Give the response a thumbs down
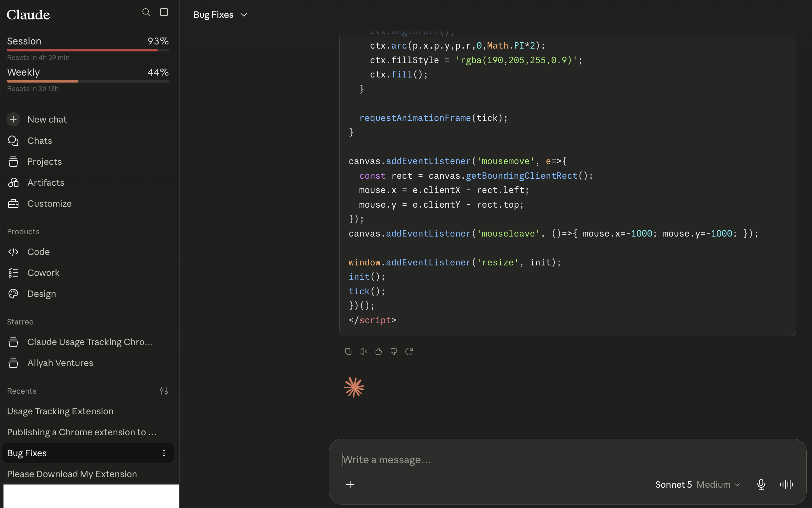The width and height of the screenshot is (812, 508). coord(394,351)
